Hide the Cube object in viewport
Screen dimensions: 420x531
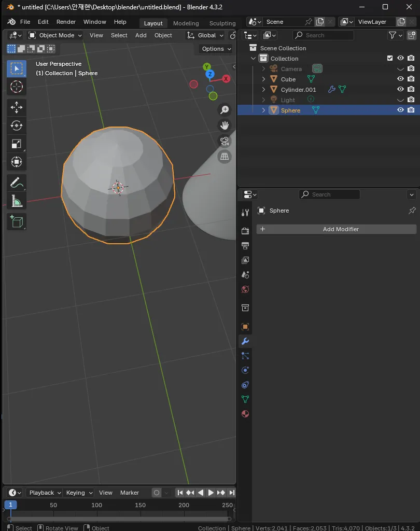pos(400,79)
